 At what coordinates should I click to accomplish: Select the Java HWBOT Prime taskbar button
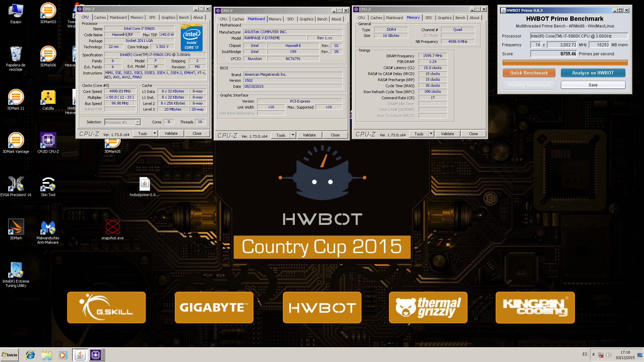pyautogui.click(x=80, y=355)
